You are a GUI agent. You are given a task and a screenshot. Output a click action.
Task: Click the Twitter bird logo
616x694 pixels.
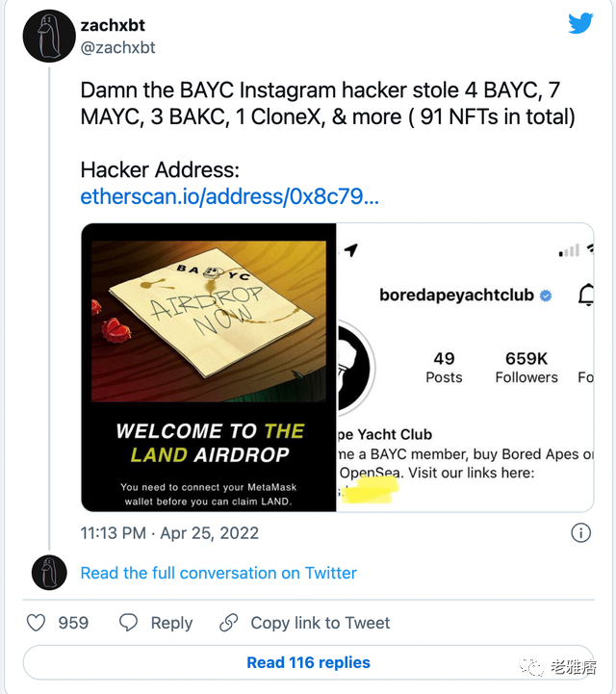[x=580, y=22]
